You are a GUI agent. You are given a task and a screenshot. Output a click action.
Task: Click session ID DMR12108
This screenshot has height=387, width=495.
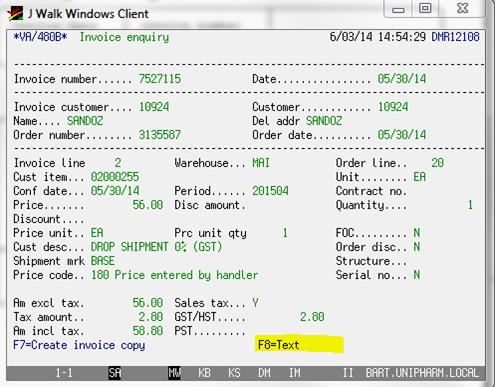coord(455,37)
